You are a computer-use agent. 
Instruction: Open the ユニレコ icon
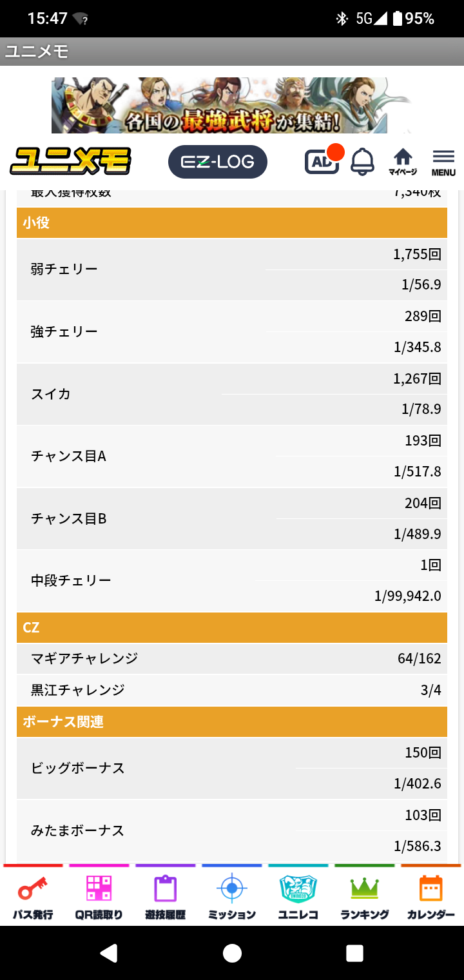(298, 890)
